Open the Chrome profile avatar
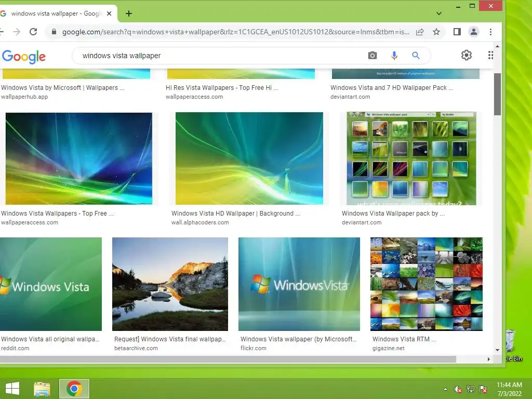532x399 pixels. (x=474, y=32)
